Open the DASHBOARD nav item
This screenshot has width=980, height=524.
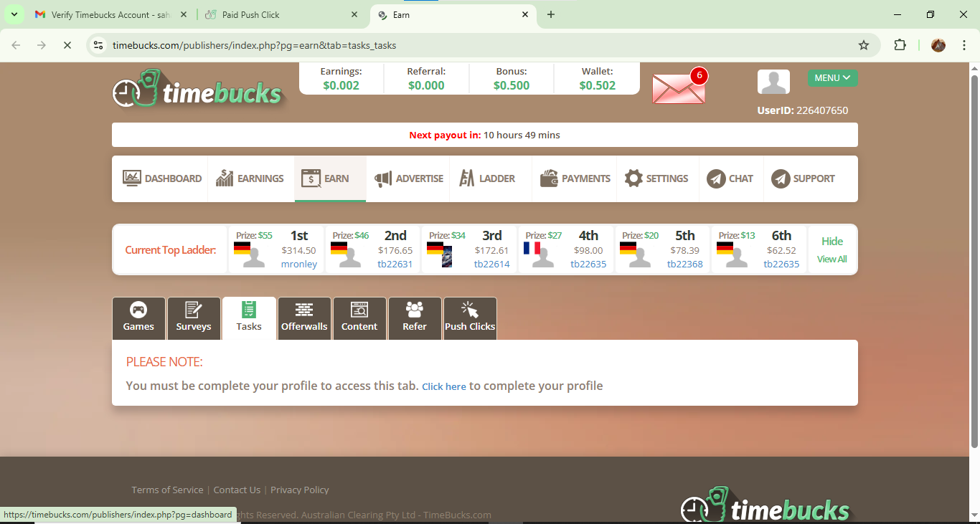point(162,178)
